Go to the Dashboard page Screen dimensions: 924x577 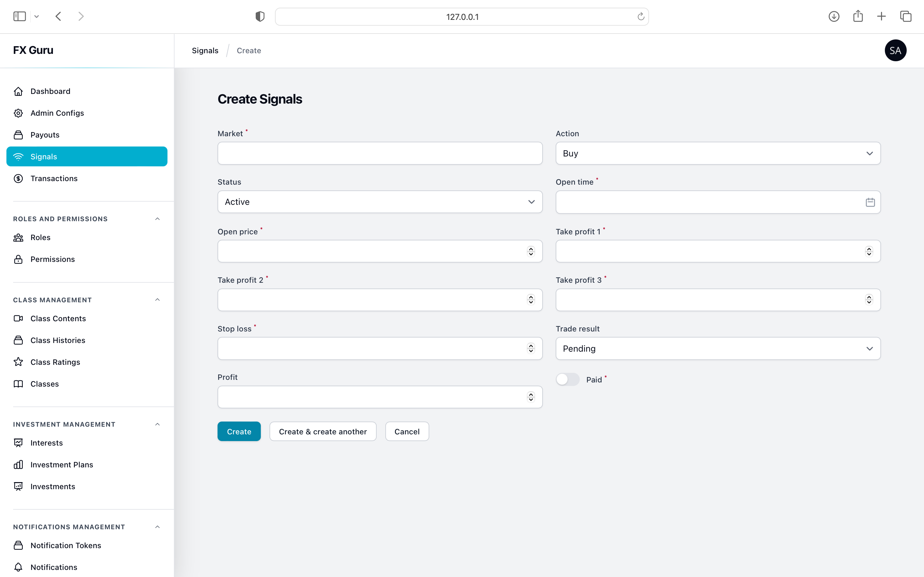click(50, 91)
